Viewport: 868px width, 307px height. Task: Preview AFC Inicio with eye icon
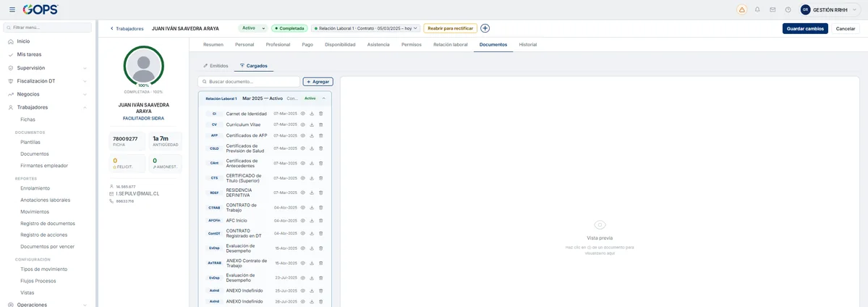click(303, 220)
